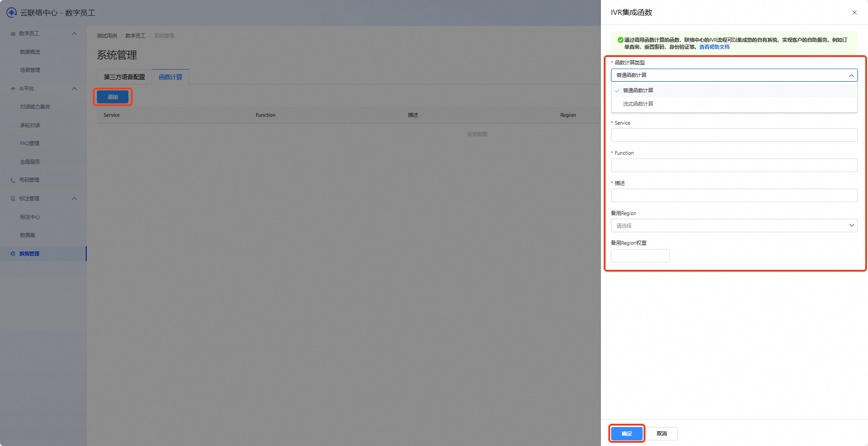Open 号码管理 in sidebar
Image resolution: width=868 pixels, height=446 pixels.
click(x=29, y=180)
